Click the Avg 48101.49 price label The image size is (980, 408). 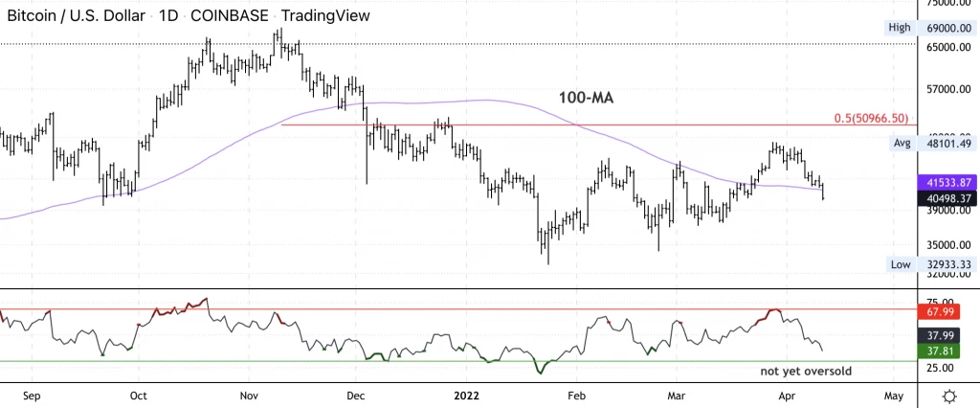point(930,144)
